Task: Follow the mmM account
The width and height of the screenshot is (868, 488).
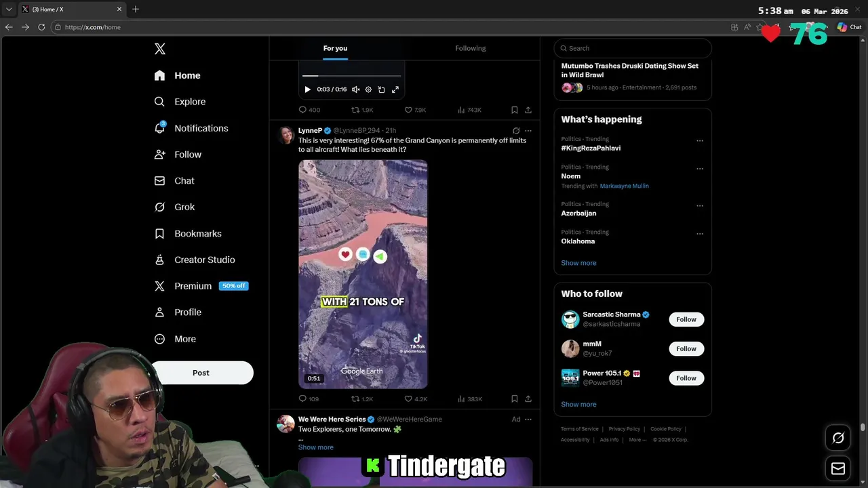Action: (x=686, y=348)
